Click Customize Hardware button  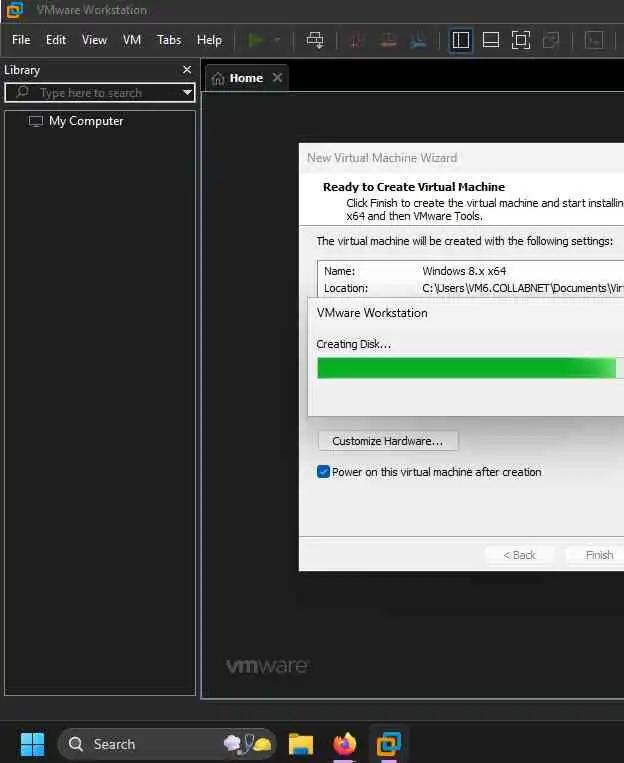[387, 441]
